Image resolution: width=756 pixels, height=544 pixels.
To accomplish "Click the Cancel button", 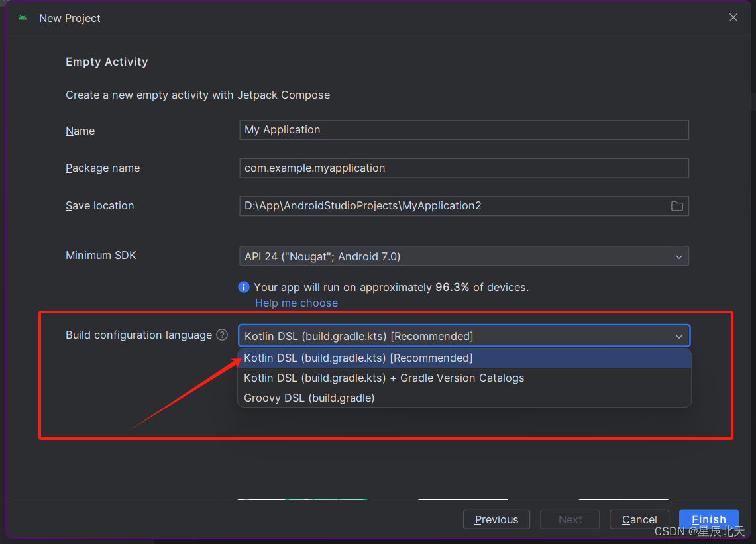I will (639, 519).
